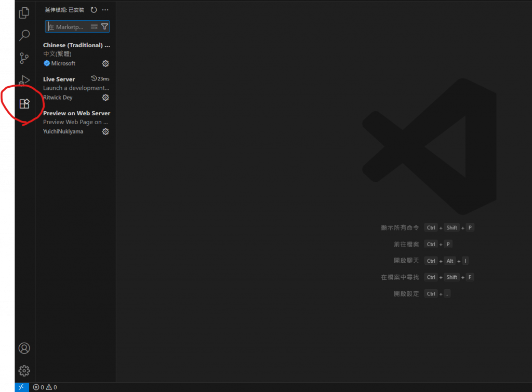The height and width of the screenshot is (392, 532).
Task: Clear extensions search results
Action: click(x=94, y=26)
